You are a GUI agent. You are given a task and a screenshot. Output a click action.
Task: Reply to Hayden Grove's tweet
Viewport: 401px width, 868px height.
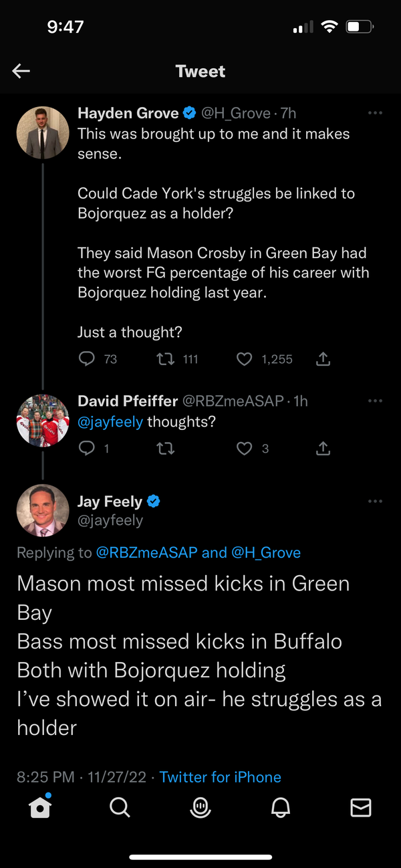coord(87,359)
